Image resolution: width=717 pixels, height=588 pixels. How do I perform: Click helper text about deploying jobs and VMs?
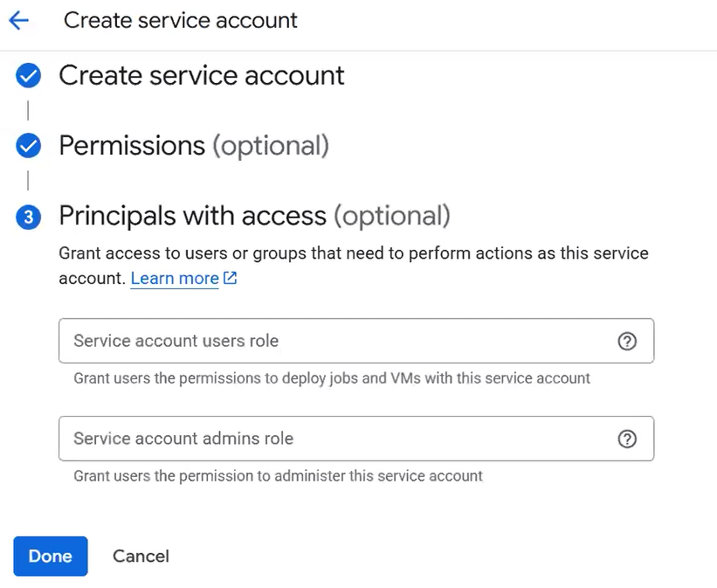coord(332,378)
